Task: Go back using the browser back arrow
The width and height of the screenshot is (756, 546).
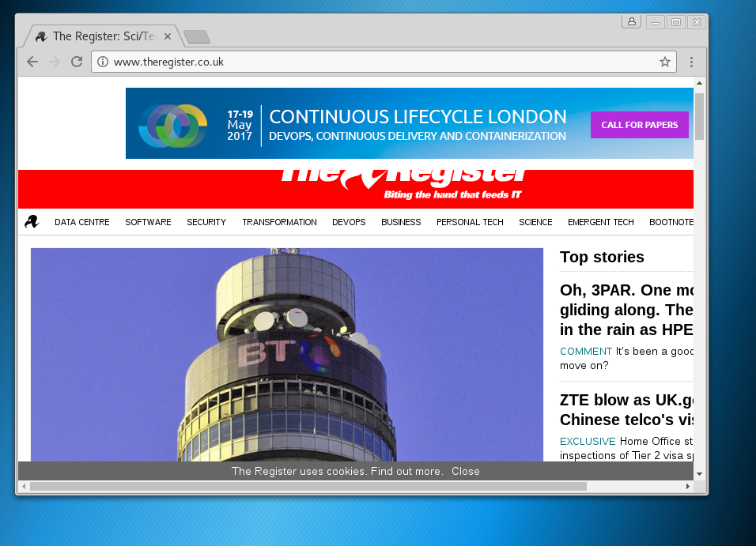Action: [32, 62]
